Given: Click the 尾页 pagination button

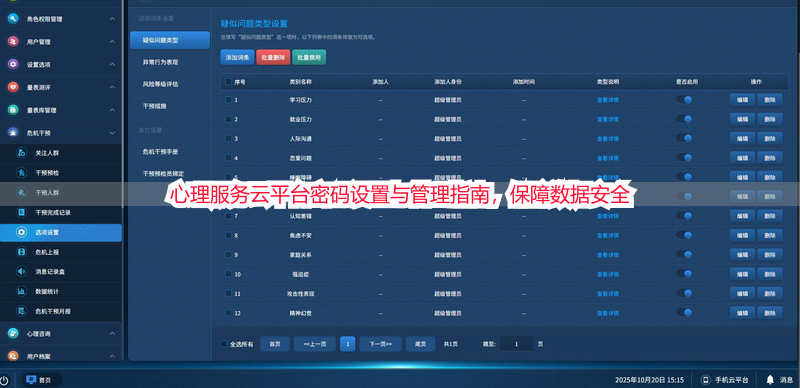Looking at the screenshot, I should pyautogui.click(x=420, y=344).
